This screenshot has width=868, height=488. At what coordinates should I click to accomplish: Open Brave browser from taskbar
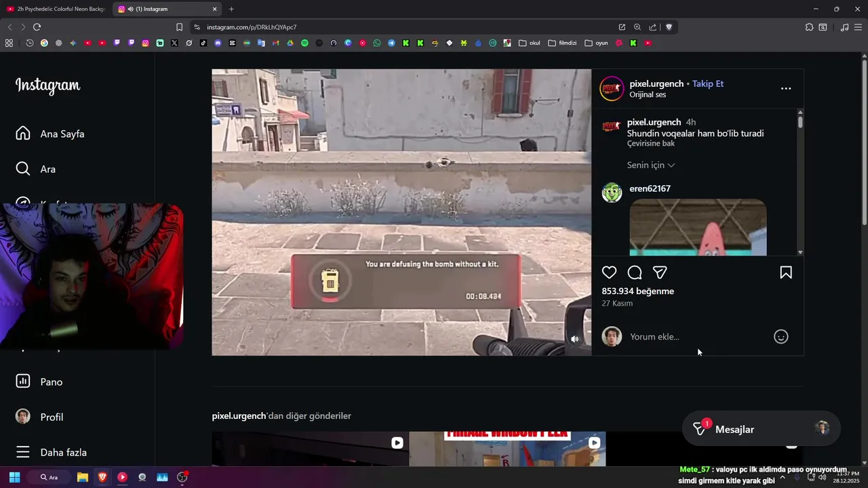(x=102, y=477)
